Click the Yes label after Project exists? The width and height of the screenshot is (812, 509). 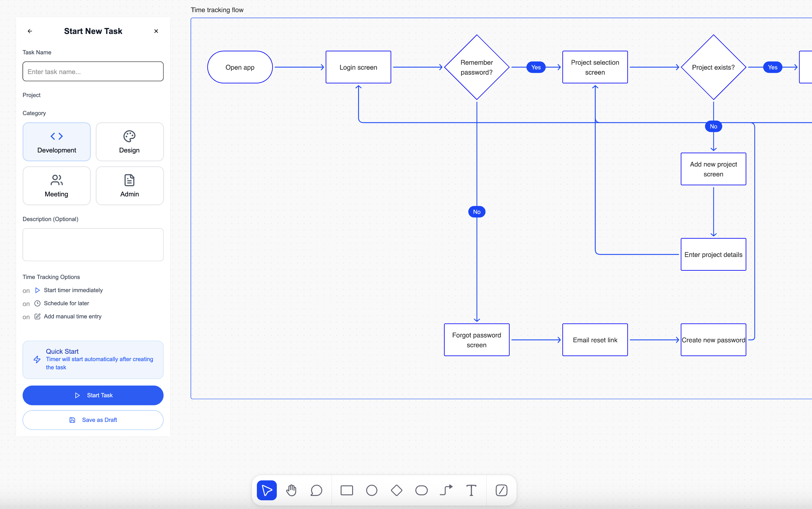coord(772,67)
